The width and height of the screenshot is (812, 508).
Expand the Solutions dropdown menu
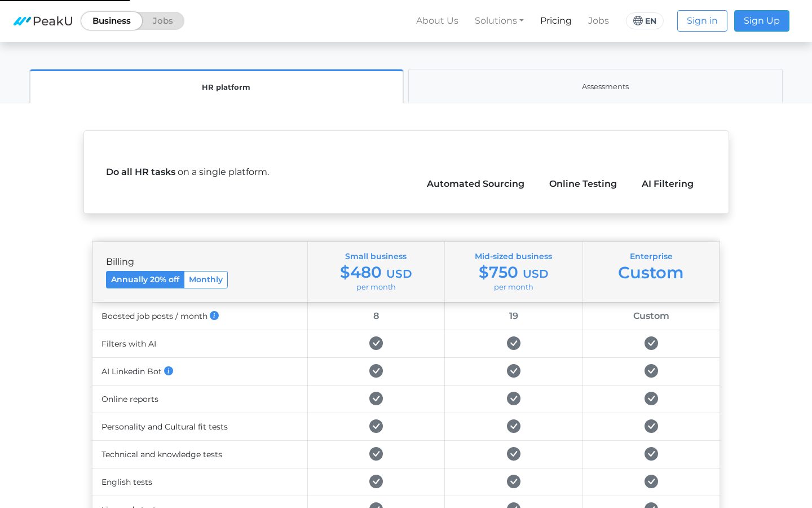(x=499, y=21)
